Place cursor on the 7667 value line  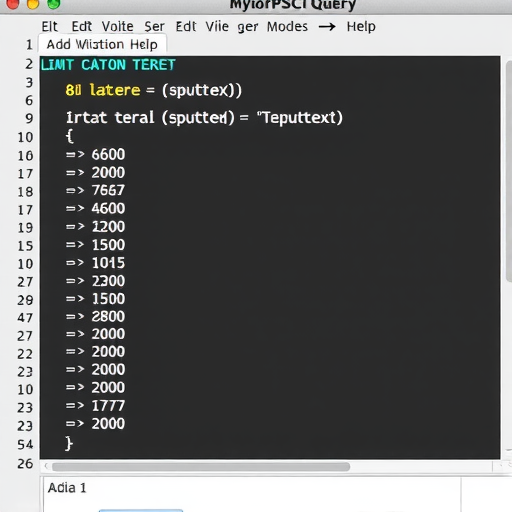pyautogui.click(x=95, y=190)
